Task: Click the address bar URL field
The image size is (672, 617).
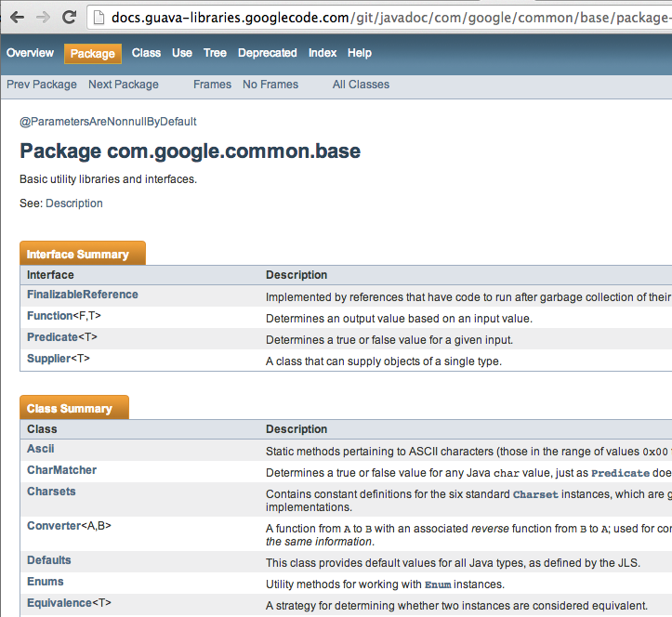Action: [372, 17]
